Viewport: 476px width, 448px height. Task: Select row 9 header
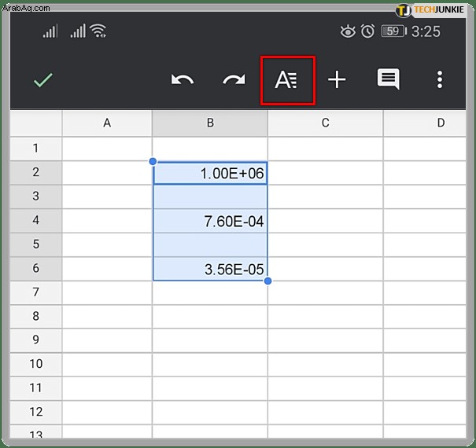[x=36, y=340]
